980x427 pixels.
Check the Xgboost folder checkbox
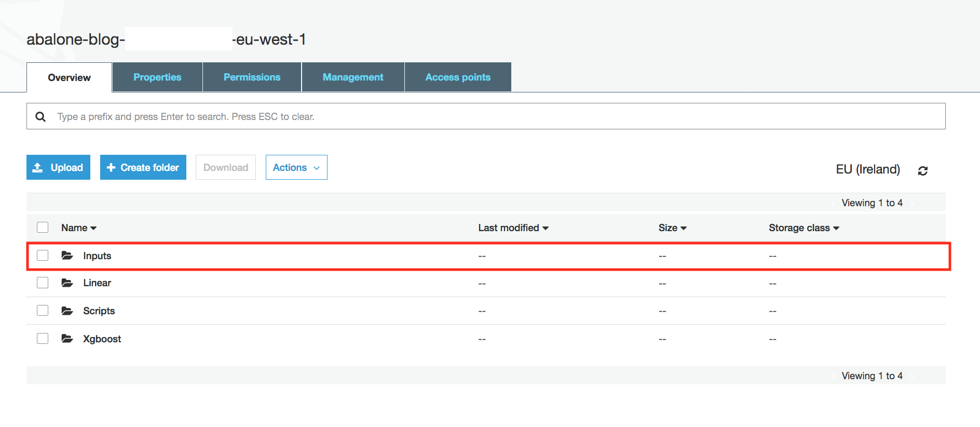tap(43, 339)
